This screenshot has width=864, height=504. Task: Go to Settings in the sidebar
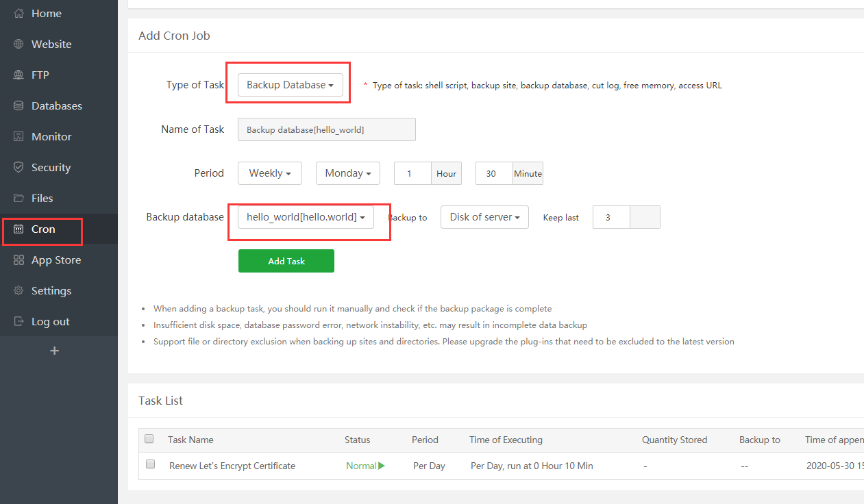point(51,291)
